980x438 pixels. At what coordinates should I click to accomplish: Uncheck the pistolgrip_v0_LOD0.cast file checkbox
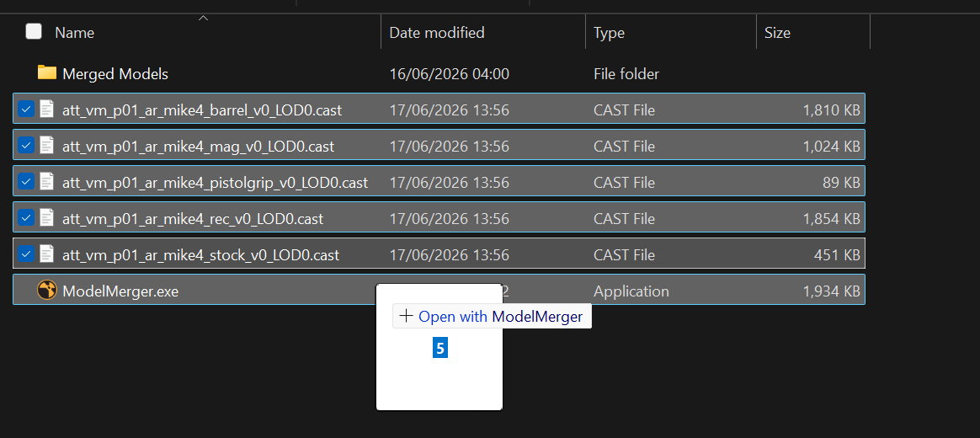pos(25,182)
